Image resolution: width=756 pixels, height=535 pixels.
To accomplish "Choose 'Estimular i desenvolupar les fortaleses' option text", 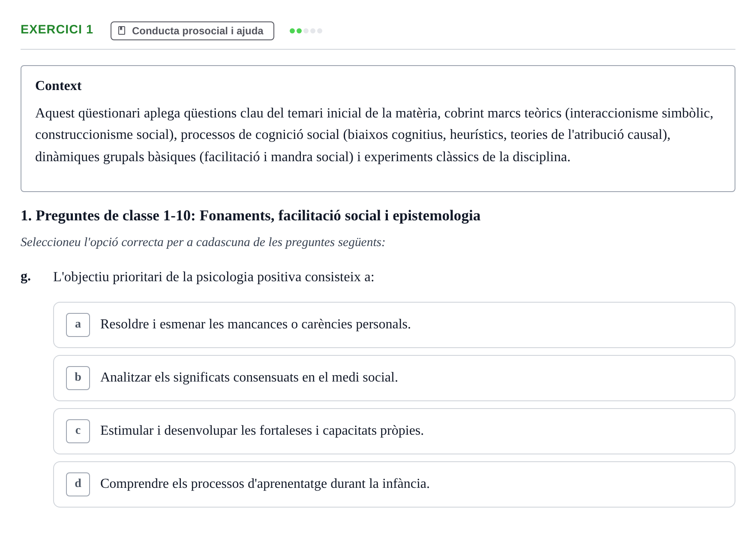I will point(262,430).
